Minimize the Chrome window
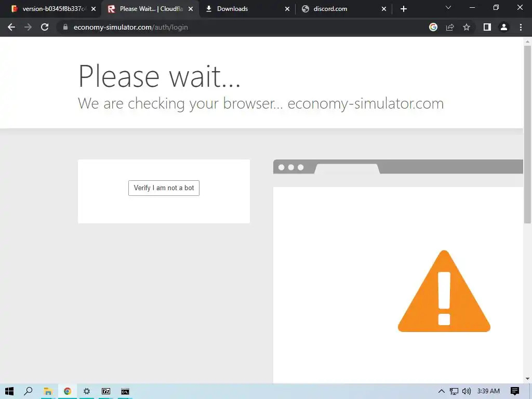 point(472,7)
